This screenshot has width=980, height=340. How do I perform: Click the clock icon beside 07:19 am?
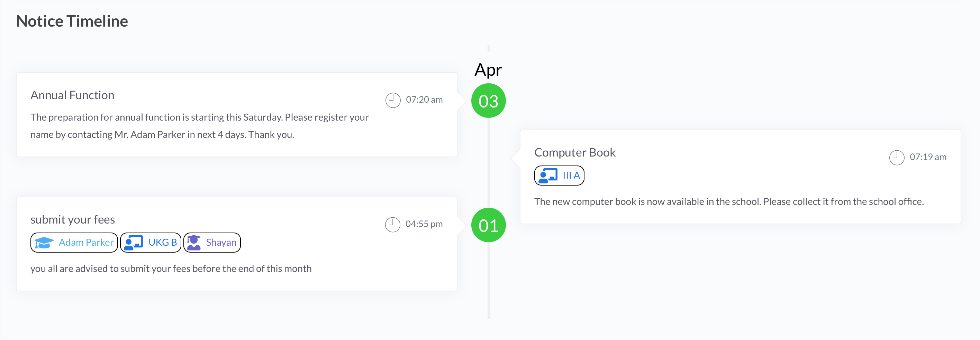pyautogui.click(x=896, y=158)
